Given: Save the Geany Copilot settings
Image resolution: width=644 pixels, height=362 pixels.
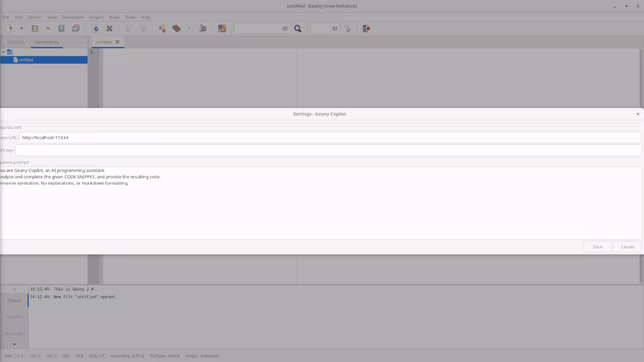Looking at the screenshot, I should pos(597,246).
